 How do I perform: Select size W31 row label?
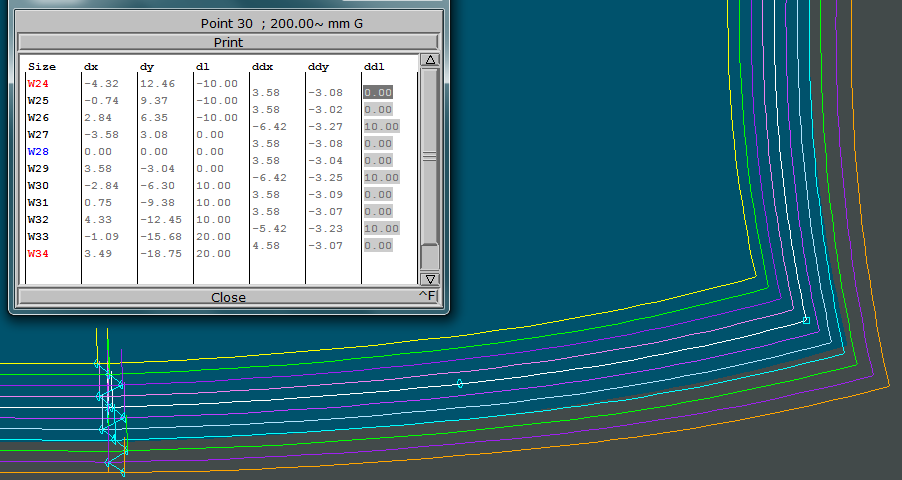click(x=38, y=203)
